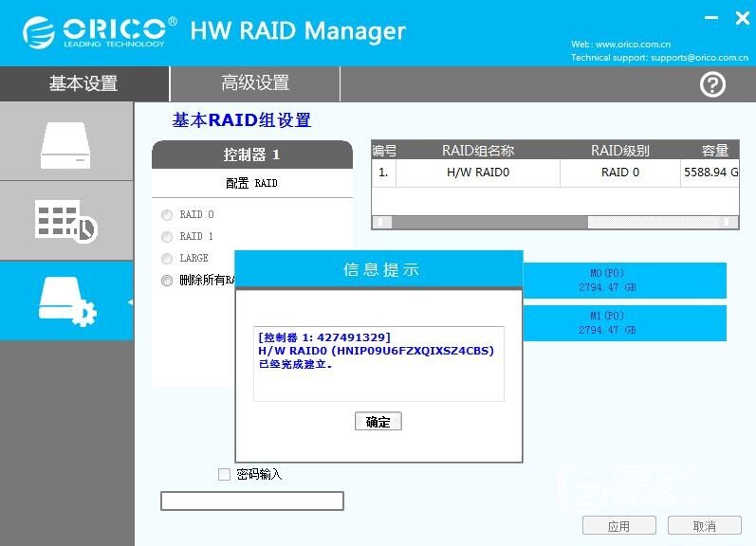Image resolution: width=756 pixels, height=546 pixels.
Task: Click the RAID table scrollbar left arrow
Action: 382,222
